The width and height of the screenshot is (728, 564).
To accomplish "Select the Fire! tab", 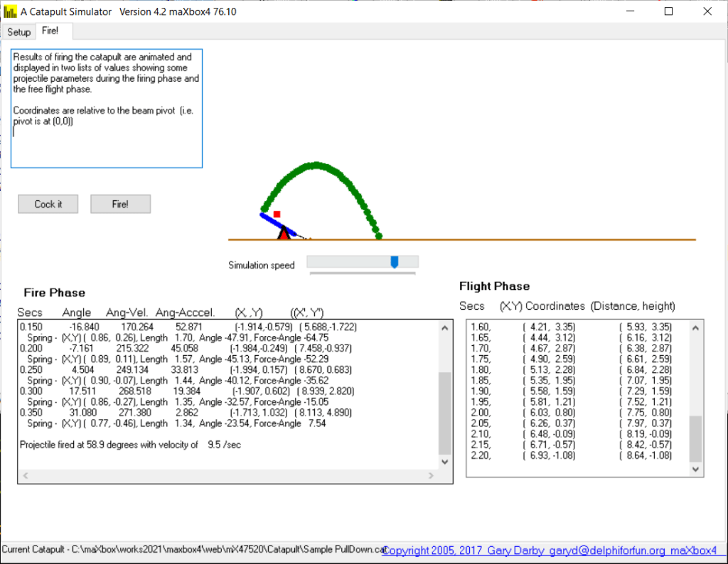I will click(x=50, y=31).
